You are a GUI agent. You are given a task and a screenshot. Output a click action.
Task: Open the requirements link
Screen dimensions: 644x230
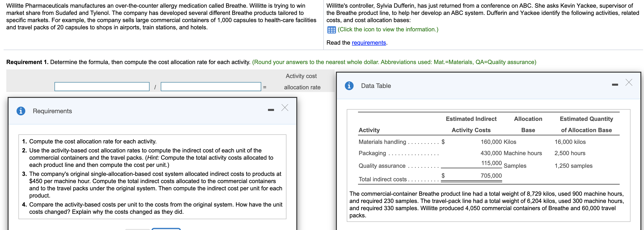tap(369, 43)
